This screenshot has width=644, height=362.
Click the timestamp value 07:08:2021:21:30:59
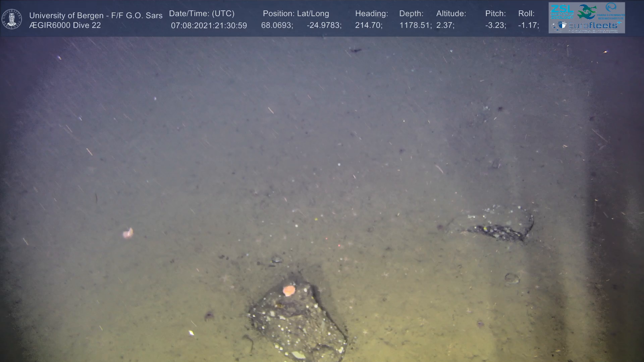pyautogui.click(x=209, y=25)
